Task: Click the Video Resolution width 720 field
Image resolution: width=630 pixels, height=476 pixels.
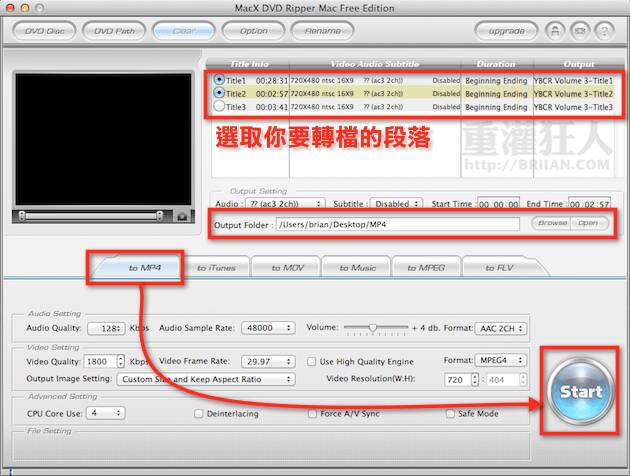Action: coord(458,380)
